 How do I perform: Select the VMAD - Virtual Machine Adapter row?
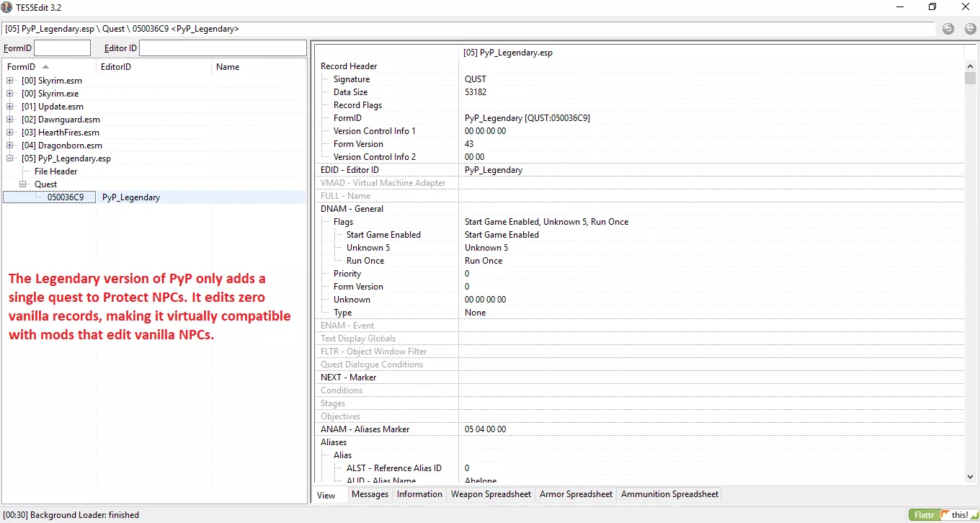639,183
